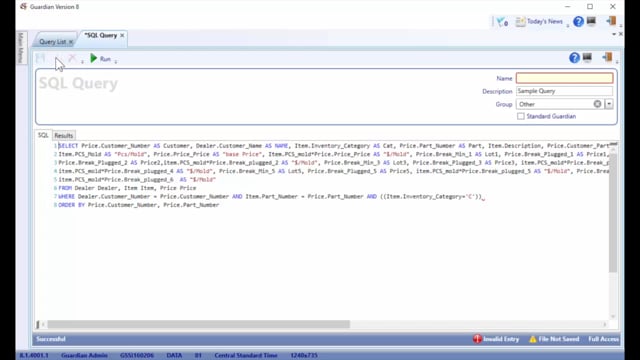Click Central Standard Time in status bar
This screenshot has height=360, width=640.
246,356
